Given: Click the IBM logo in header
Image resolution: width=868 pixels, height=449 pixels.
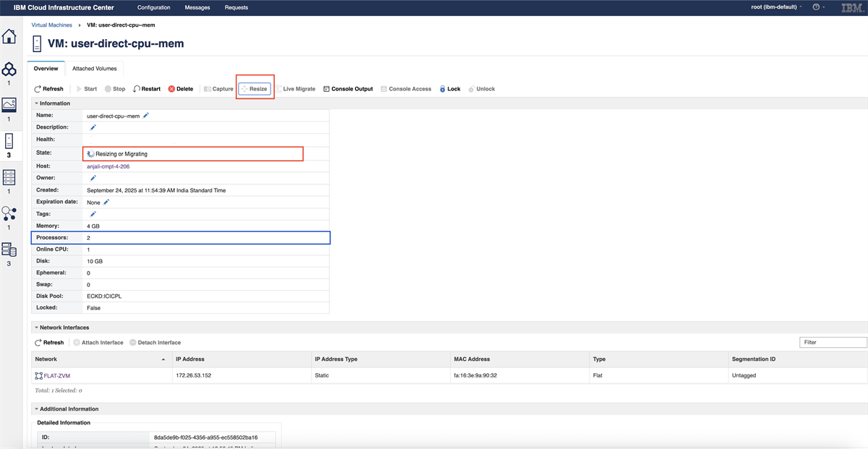Looking at the screenshot, I should point(851,7).
